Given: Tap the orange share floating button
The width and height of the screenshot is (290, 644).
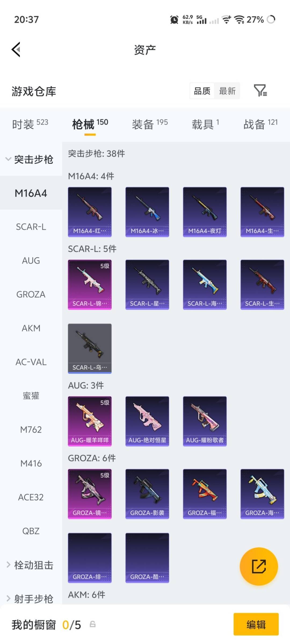Looking at the screenshot, I should click(x=259, y=566).
